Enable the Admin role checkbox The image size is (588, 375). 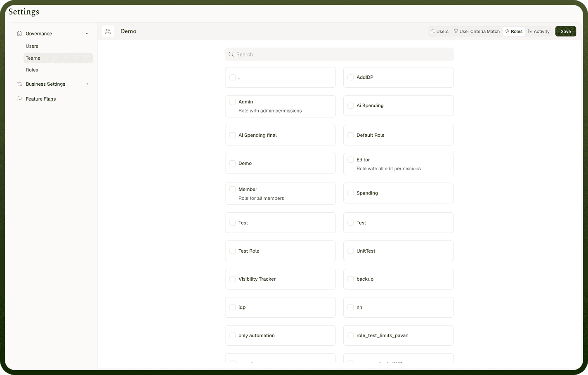pos(233,102)
